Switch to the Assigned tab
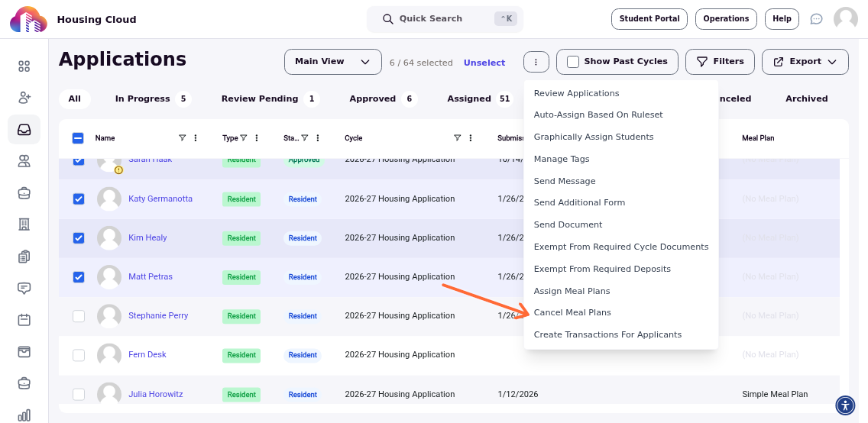Screen dimensions: 868x423 pyautogui.click(x=479, y=99)
